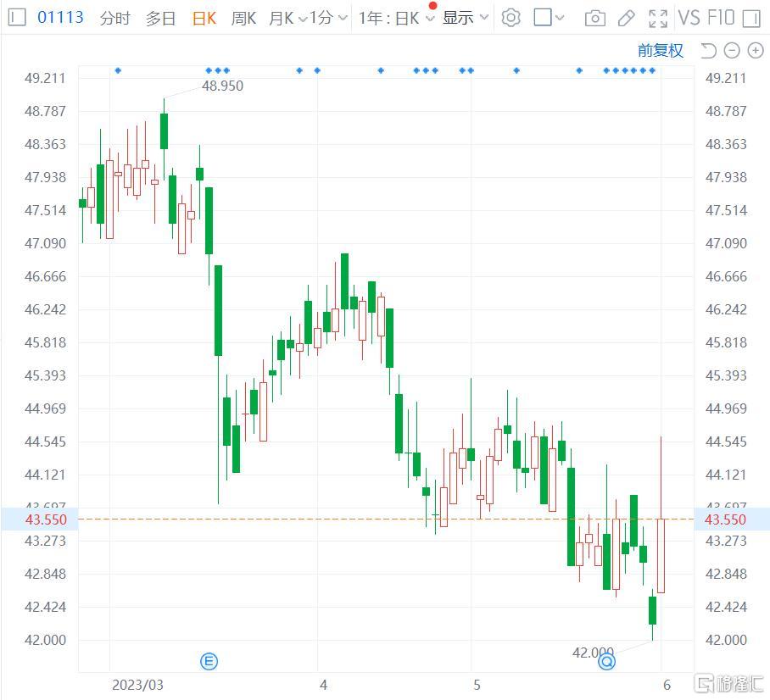
Task: Click the 前复权 adjustment option
Action: point(660,50)
